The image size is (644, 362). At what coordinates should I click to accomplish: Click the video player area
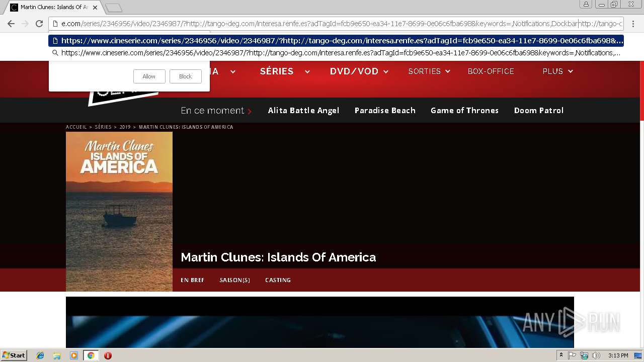tap(320, 322)
